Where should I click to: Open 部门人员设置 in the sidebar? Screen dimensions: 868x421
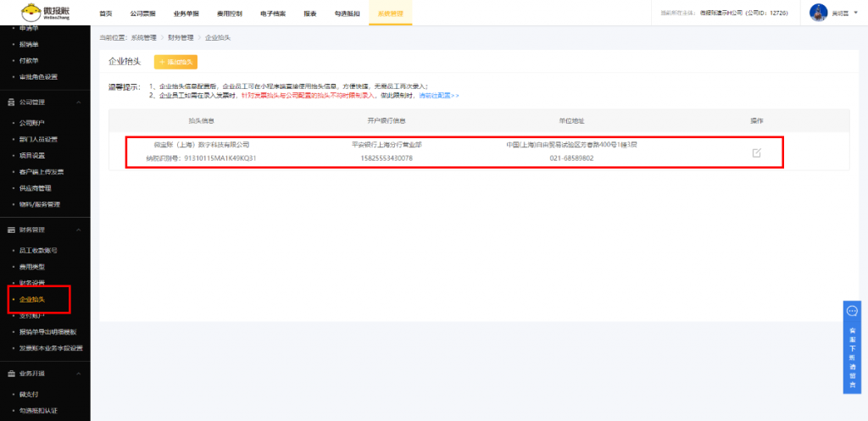[38, 140]
